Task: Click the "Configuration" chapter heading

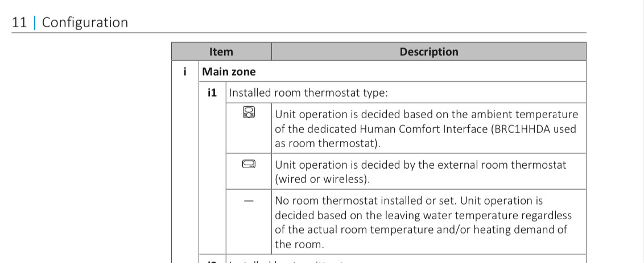Action: 85,23
